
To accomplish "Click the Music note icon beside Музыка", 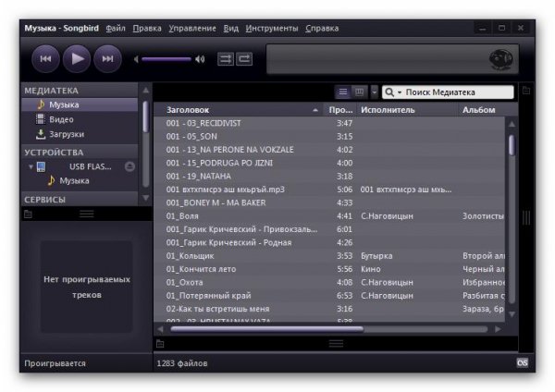I will 41,104.
